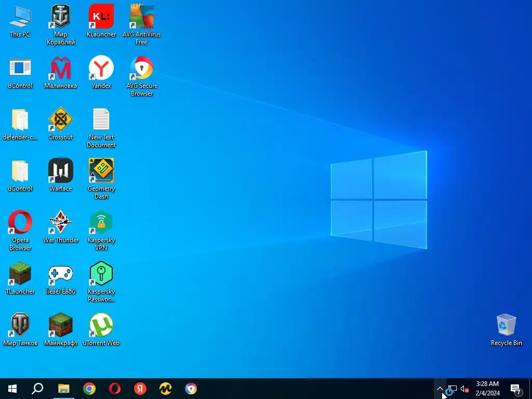Select the defender-c... folder on desktop
Image resolution: width=532 pixels, height=399 pixels.
pos(20,125)
